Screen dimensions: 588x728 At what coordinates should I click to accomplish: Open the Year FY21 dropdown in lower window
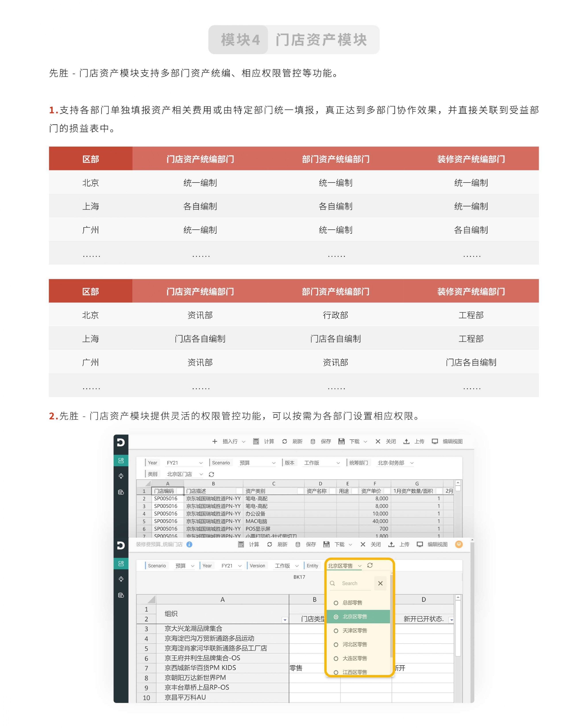(231, 565)
